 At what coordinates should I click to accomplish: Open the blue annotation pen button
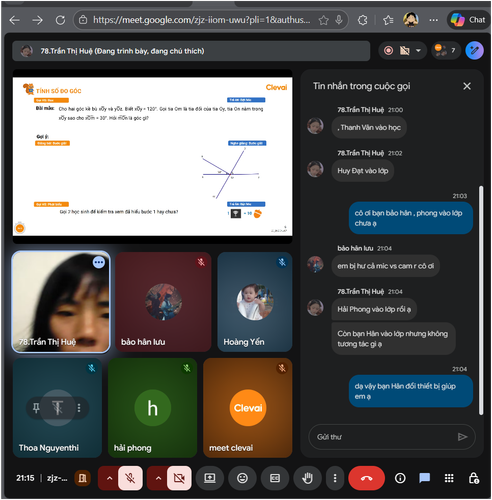click(474, 51)
